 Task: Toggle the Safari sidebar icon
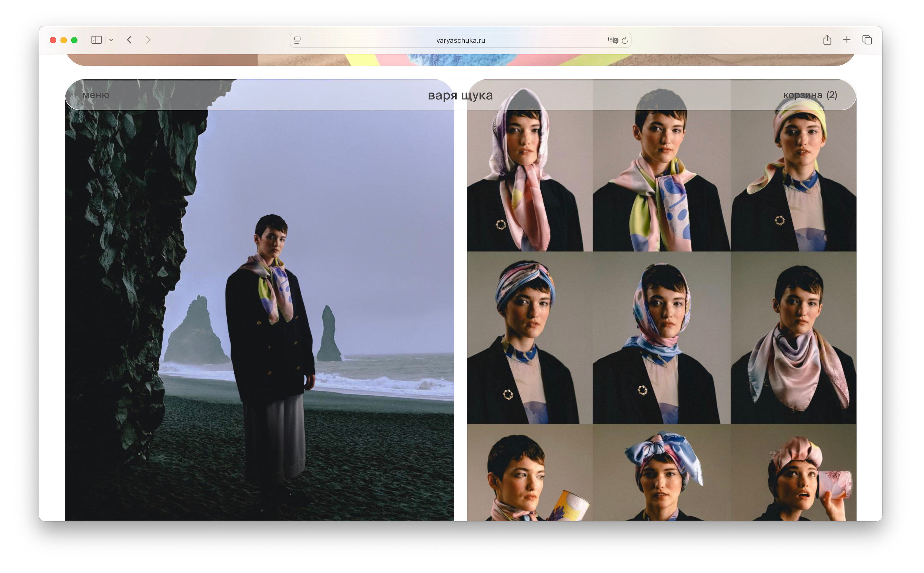click(96, 40)
